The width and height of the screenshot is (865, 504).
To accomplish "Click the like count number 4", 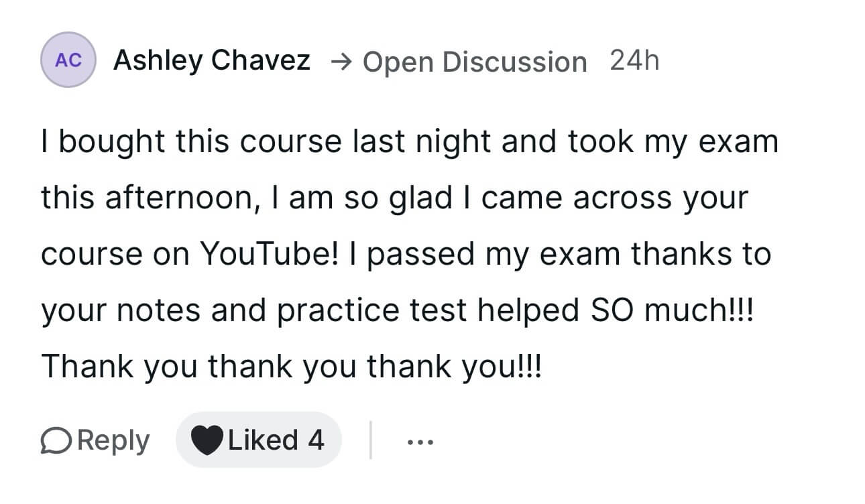I will click(316, 440).
